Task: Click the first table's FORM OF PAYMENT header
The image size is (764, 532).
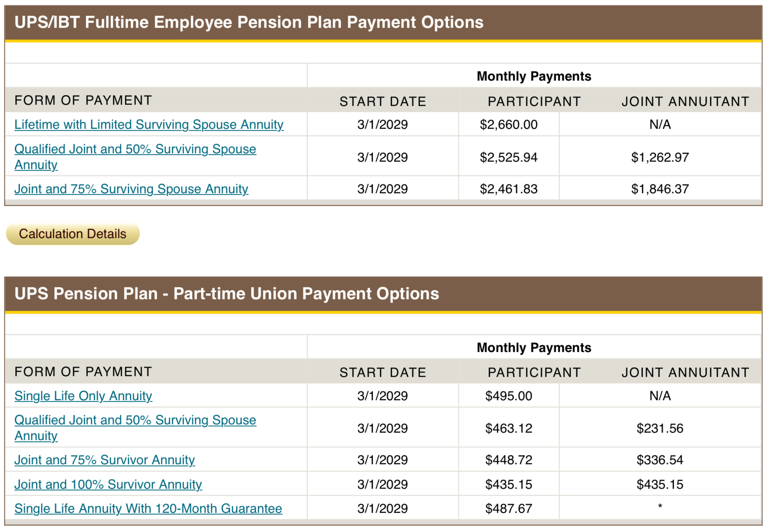Action: [83, 100]
